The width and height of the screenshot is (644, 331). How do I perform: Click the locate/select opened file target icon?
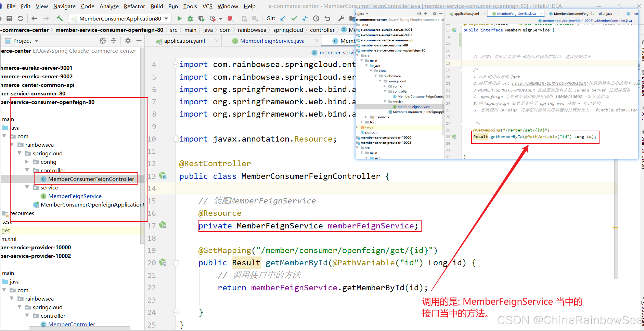tap(103, 41)
